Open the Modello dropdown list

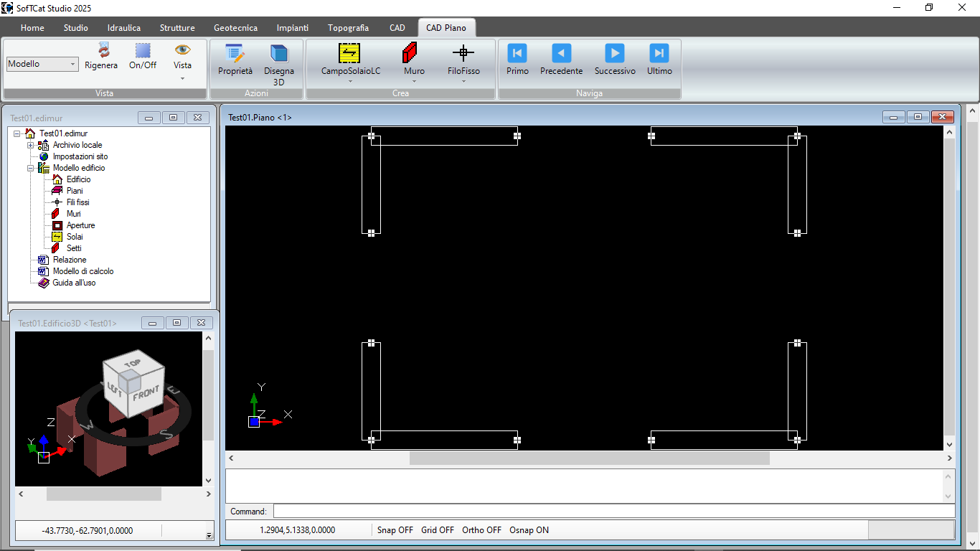[73, 65]
